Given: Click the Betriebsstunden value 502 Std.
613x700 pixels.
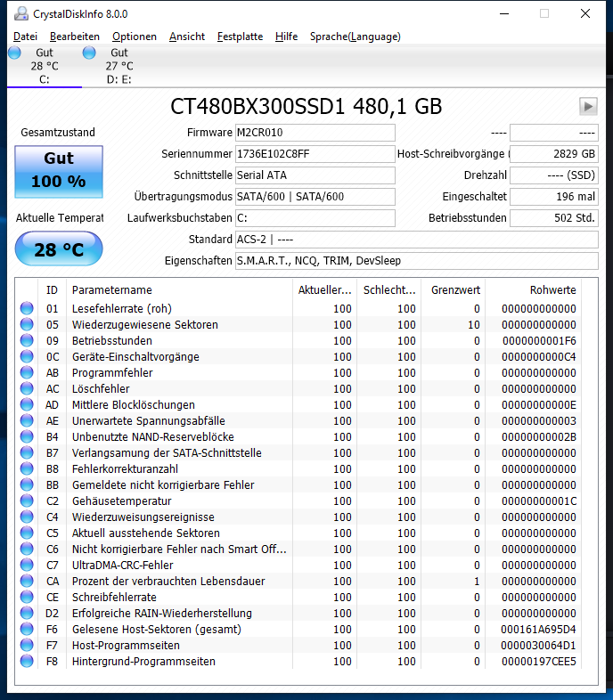Looking at the screenshot, I should point(554,218).
